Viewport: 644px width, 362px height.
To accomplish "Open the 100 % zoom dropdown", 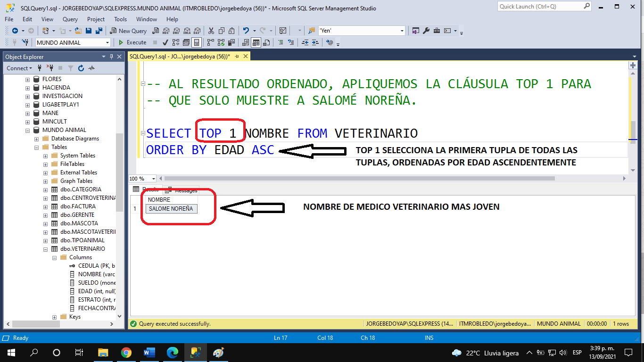I will pos(154,179).
